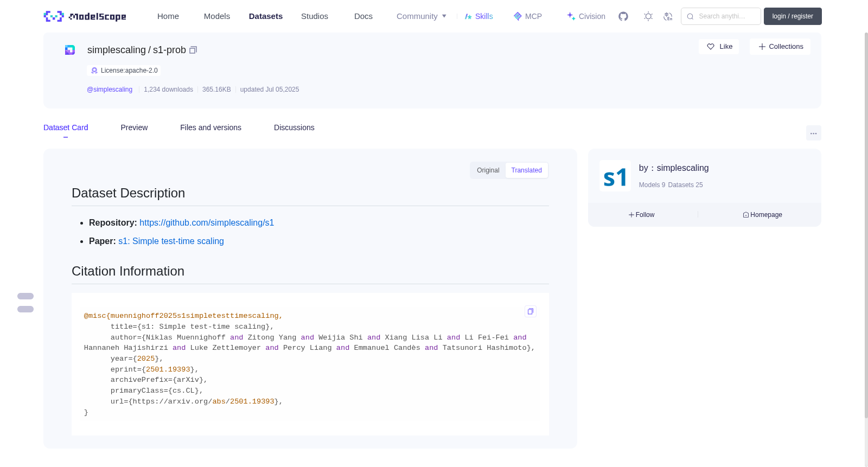Image resolution: width=868 pixels, height=467 pixels.
Task: Click the login / register button
Action: tap(793, 16)
